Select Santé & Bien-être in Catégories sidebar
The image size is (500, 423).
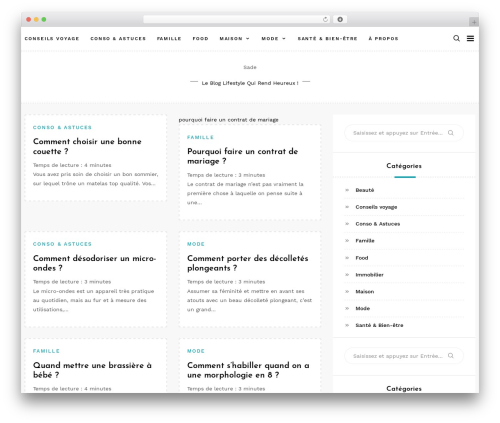[379, 325]
